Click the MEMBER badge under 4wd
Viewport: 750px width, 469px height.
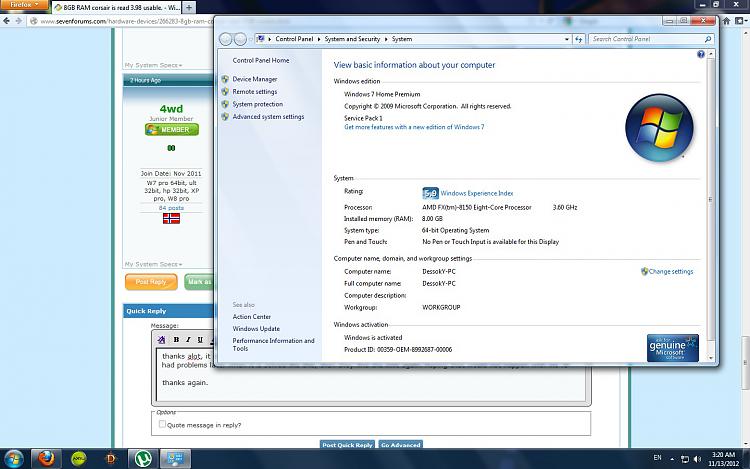pyautogui.click(x=172, y=130)
